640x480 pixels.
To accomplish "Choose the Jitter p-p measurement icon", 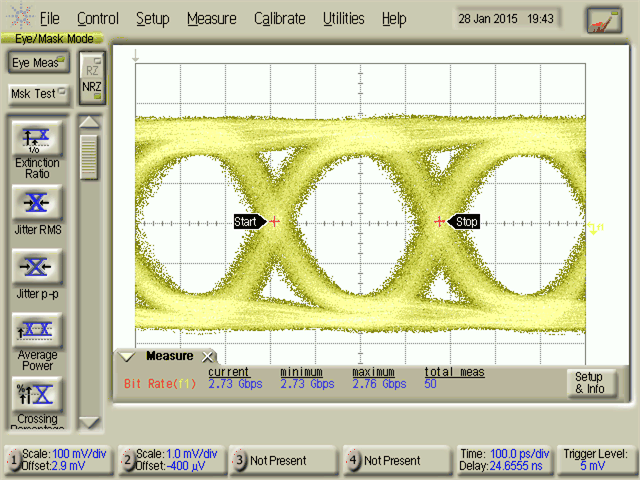I will 37,267.
